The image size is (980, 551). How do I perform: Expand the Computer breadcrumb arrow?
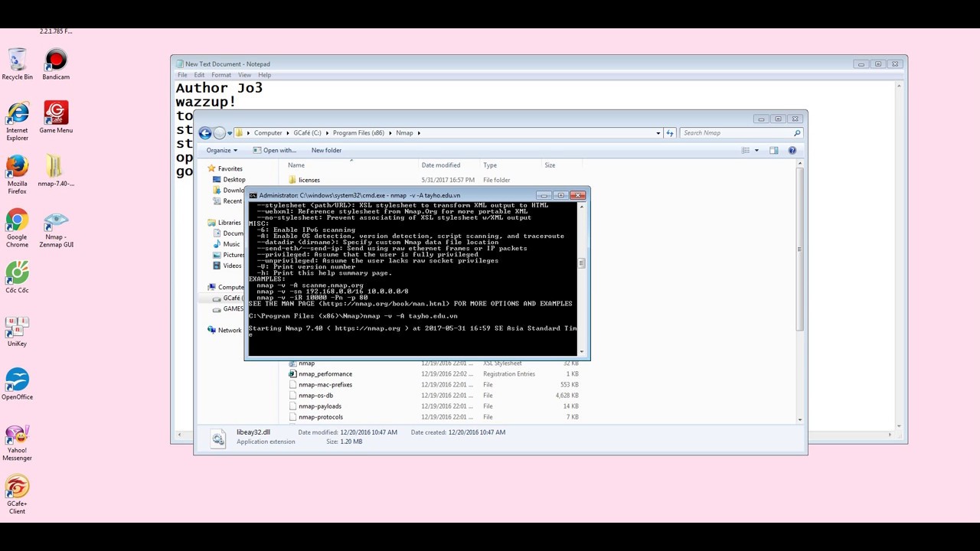tap(288, 133)
